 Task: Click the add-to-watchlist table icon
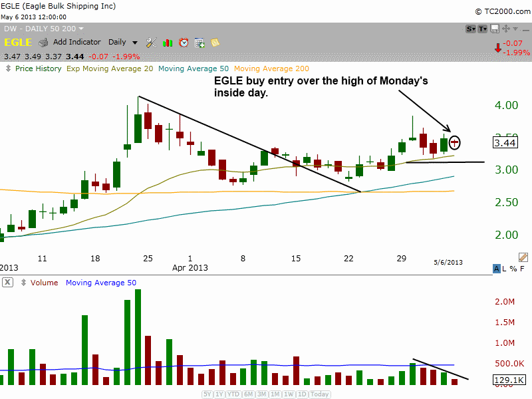click(x=199, y=43)
